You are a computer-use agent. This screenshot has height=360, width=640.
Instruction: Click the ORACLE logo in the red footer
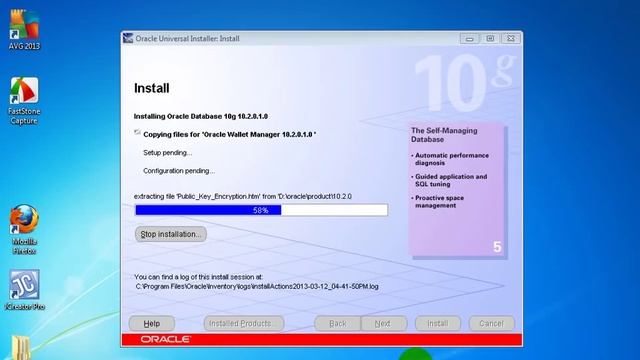click(165, 339)
